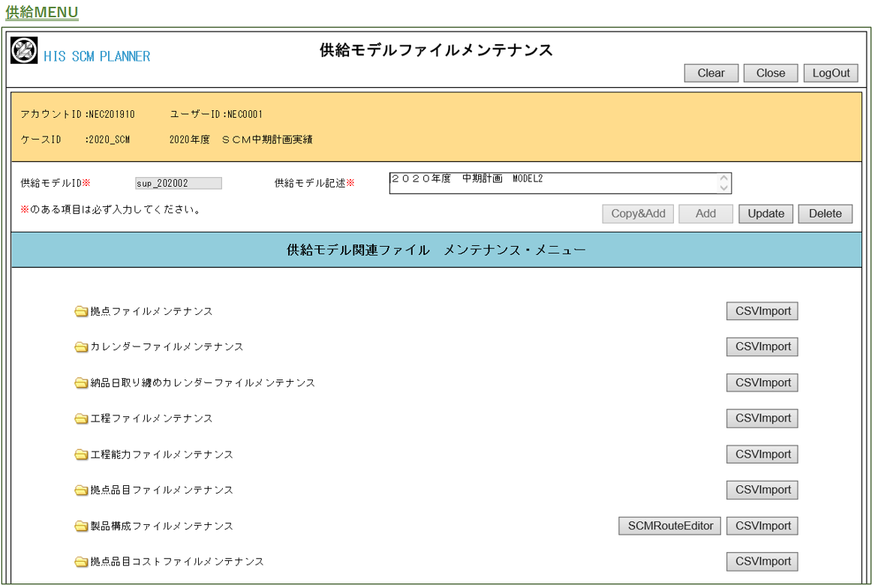The width and height of the screenshot is (875, 588).
Task: Open folder icon for 工程能力ファイルメンテナンス
Action: tap(81, 454)
